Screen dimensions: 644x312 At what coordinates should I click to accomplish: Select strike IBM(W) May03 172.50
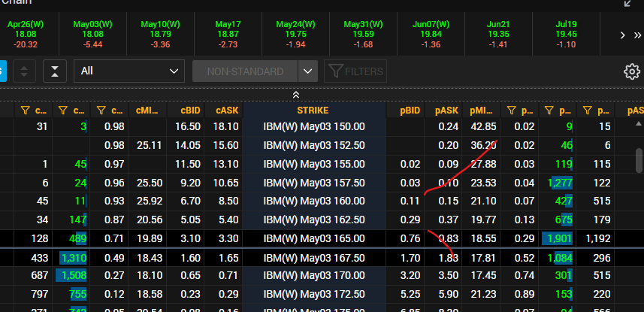click(314, 294)
